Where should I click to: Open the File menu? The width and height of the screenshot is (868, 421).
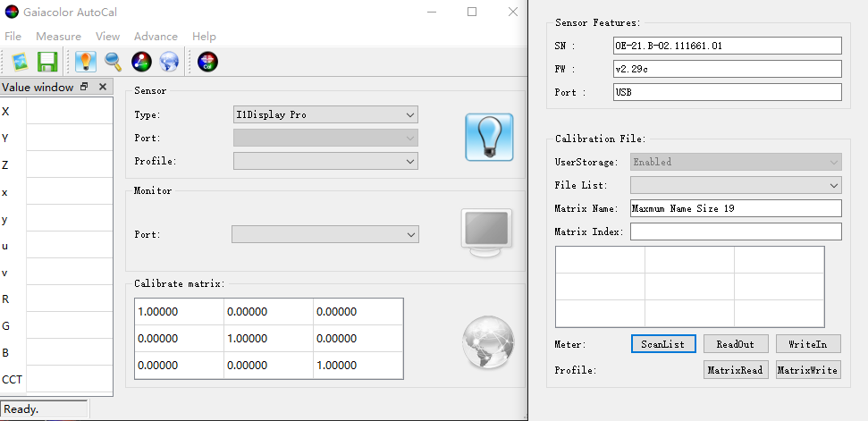[x=13, y=37]
